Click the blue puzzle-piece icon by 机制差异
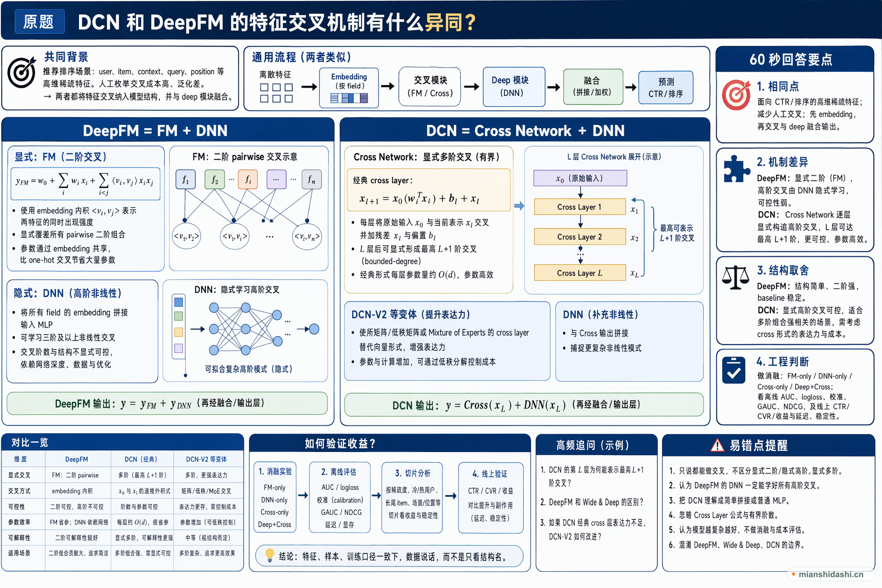This screenshot has width=882, height=588. tap(736, 169)
